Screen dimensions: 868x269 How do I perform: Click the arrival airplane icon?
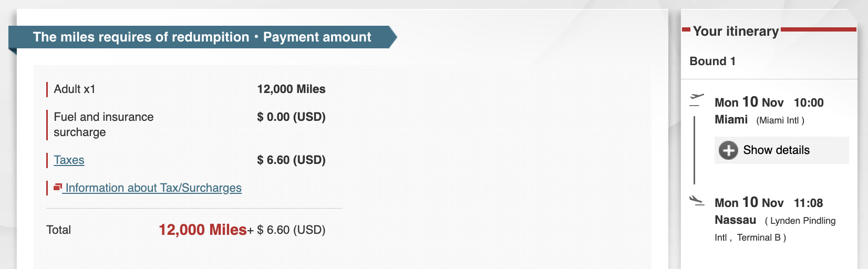[x=697, y=200]
